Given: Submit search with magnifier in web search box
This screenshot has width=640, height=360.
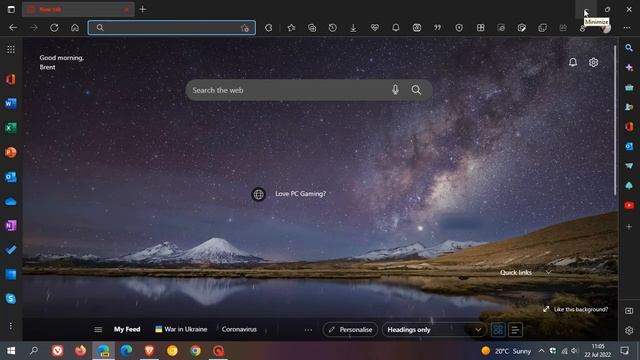Looking at the screenshot, I should click(x=416, y=90).
